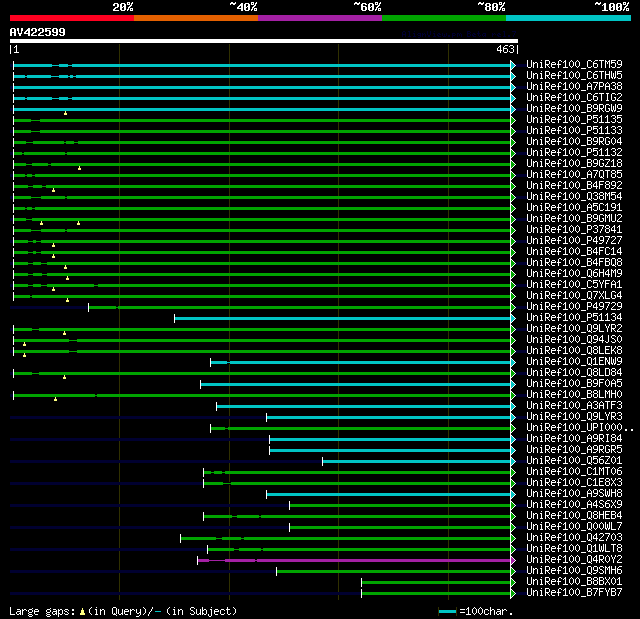
Task: Open hit UniRef100_A7QT85
Action: (x=574, y=175)
